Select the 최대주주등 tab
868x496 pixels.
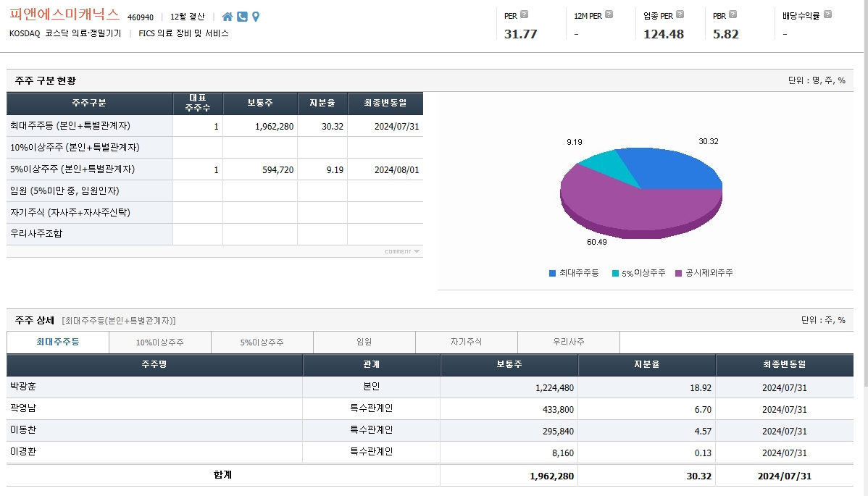(x=57, y=342)
